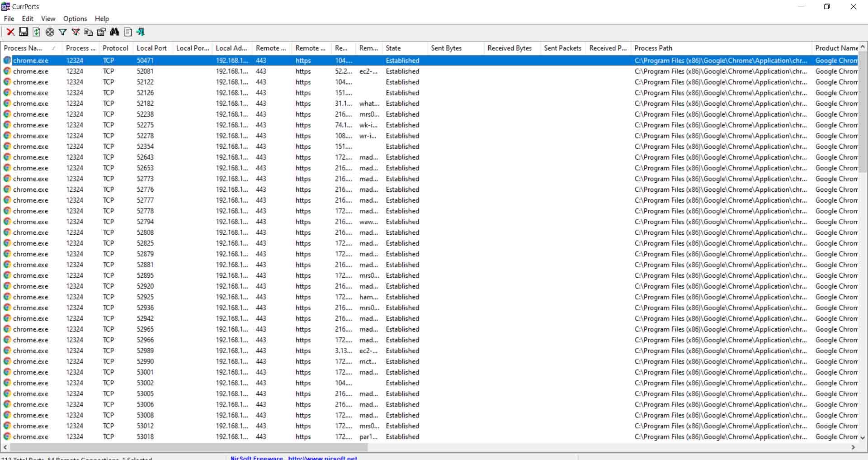Click remote host 'wk-i...' in the 52275 row
The width and height of the screenshot is (868, 460).
(x=368, y=125)
